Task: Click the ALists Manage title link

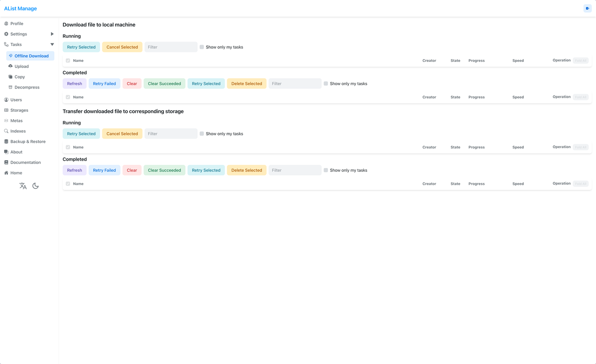Action: coord(20,8)
